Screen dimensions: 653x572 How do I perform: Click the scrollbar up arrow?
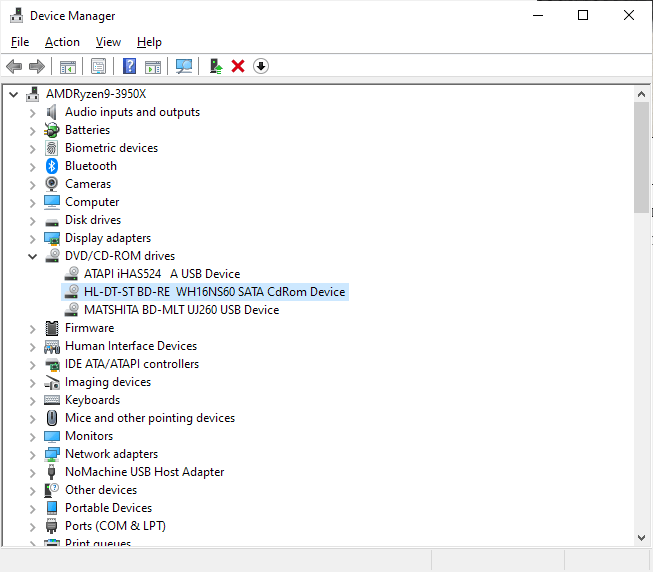tap(641, 95)
